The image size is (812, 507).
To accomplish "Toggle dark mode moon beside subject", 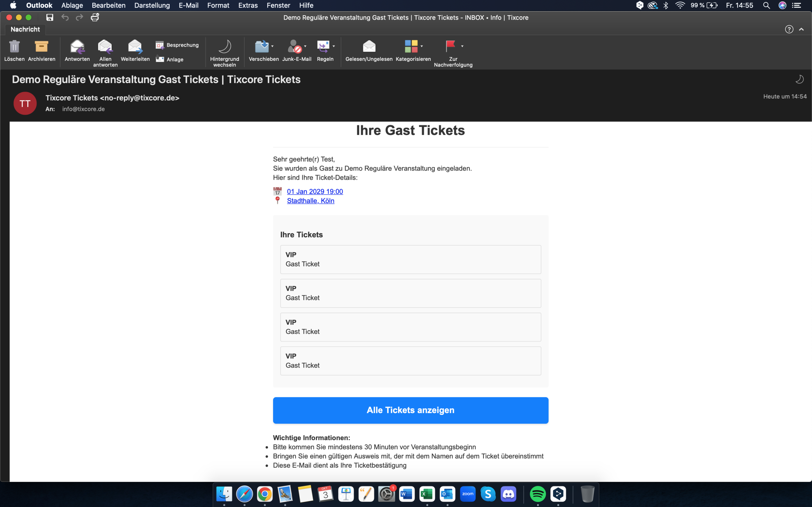I will click(799, 79).
